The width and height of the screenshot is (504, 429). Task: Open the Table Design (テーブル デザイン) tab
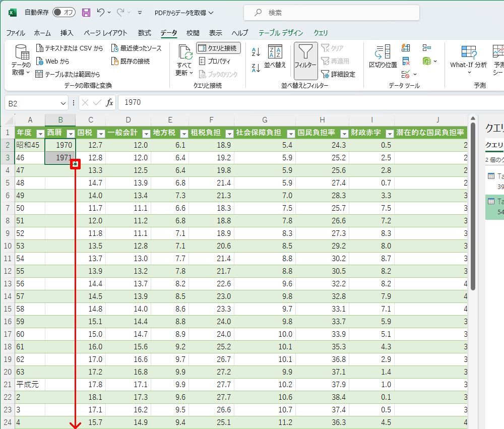(x=281, y=33)
